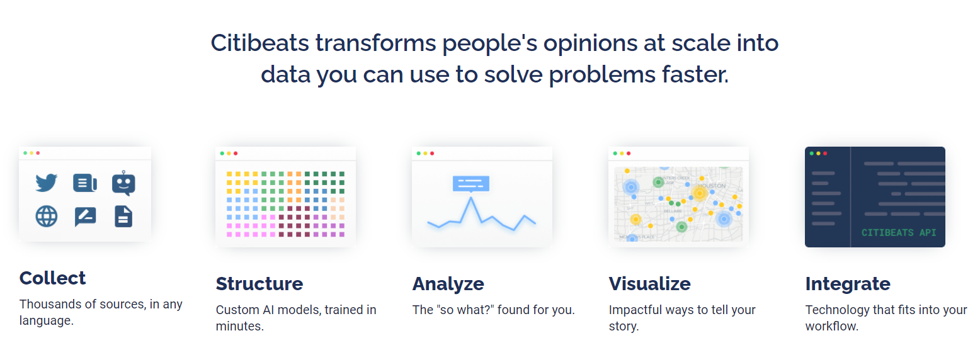Select the chat bubble with pencil icon

[85, 217]
